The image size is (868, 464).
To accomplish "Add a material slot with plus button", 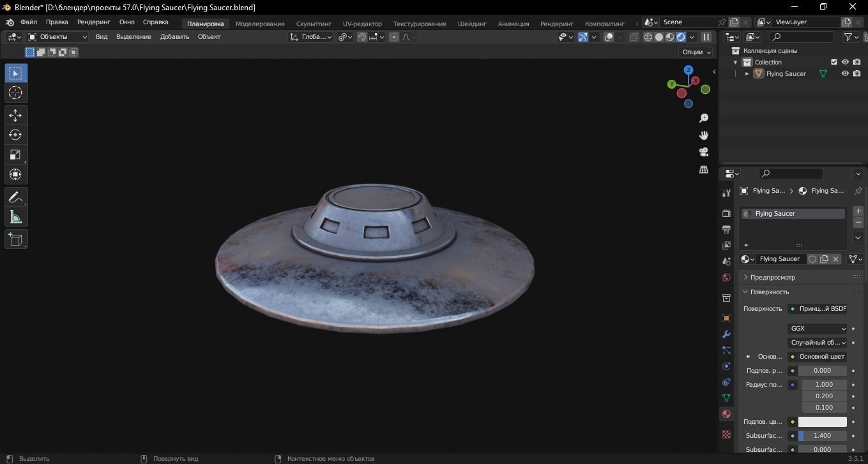I will pos(858,211).
